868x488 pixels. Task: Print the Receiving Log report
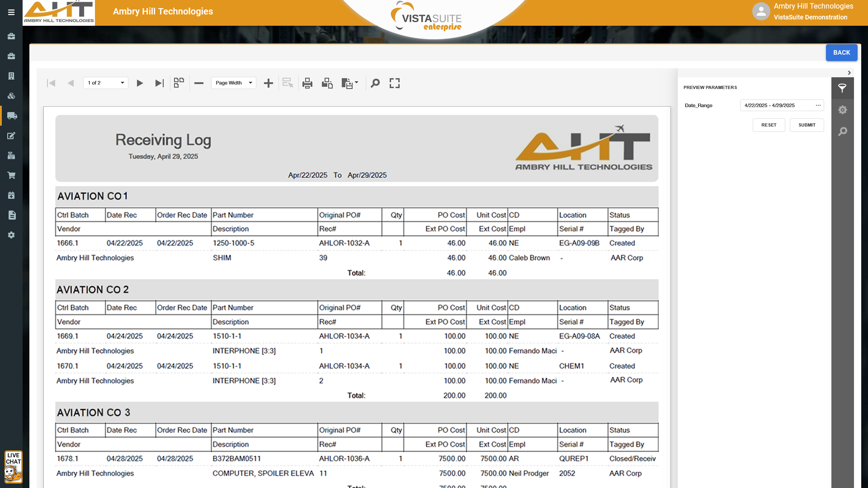[307, 83]
